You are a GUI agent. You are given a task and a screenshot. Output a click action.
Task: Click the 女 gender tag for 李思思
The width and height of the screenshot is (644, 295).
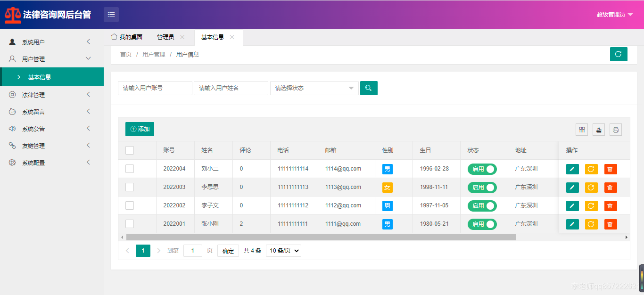[387, 188]
